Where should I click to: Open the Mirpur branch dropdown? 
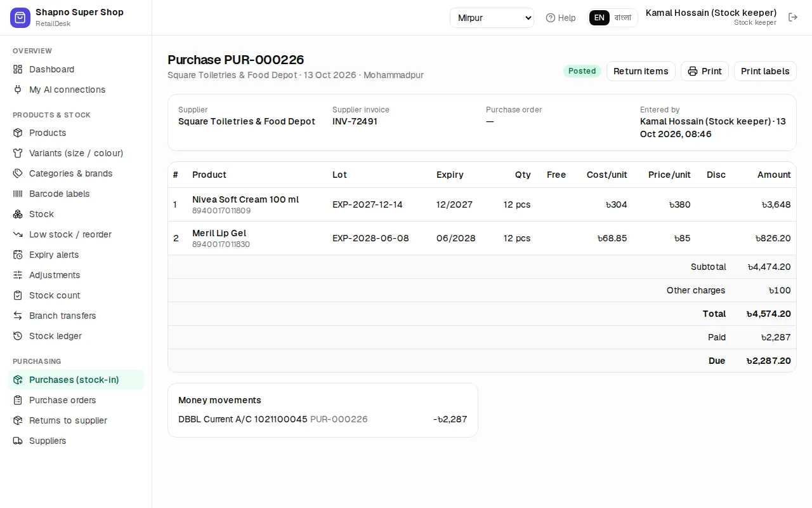(492, 18)
